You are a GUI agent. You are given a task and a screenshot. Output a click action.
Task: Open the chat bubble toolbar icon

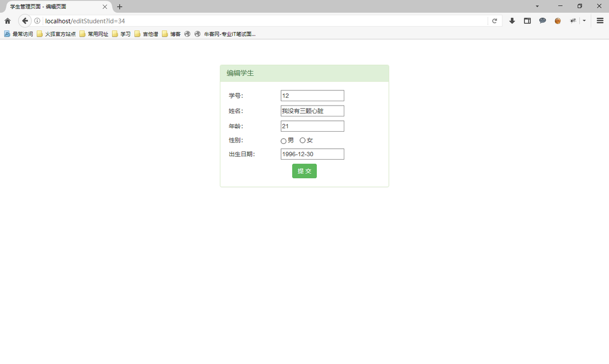(x=542, y=21)
